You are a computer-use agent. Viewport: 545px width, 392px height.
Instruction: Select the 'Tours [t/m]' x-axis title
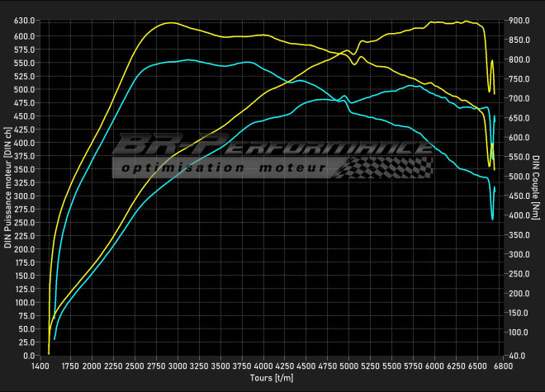coord(272,378)
